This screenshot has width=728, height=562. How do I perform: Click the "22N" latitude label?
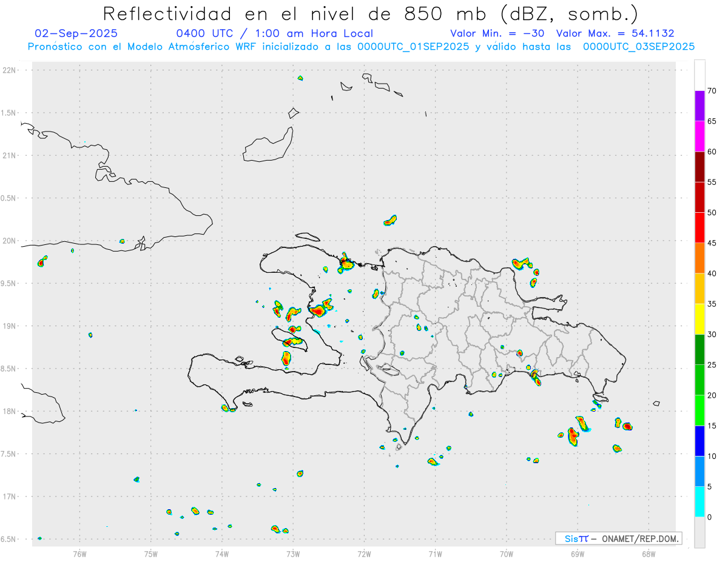point(10,70)
